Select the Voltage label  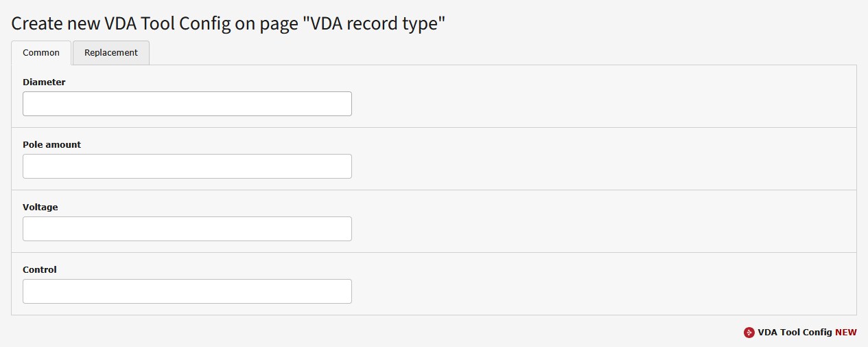(x=40, y=208)
